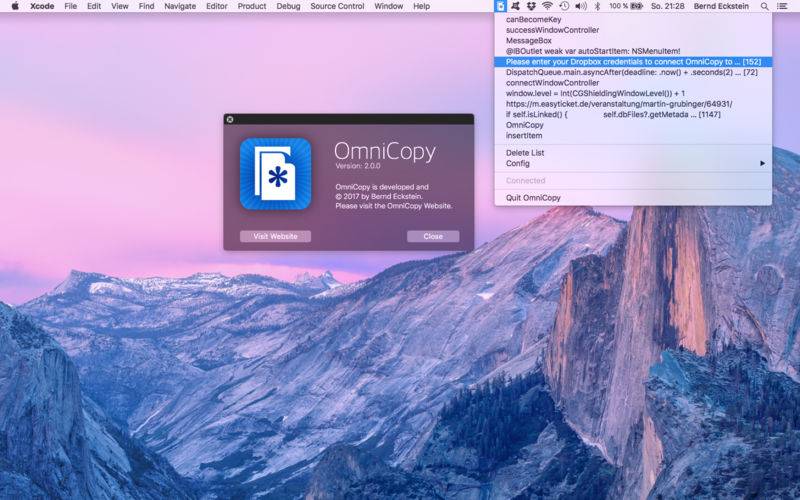Click the Visit Website button

click(275, 236)
